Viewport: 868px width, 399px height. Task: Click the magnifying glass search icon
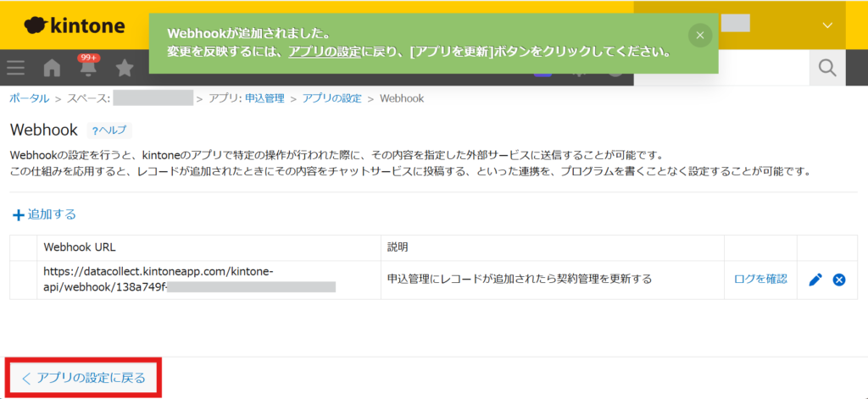(826, 68)
